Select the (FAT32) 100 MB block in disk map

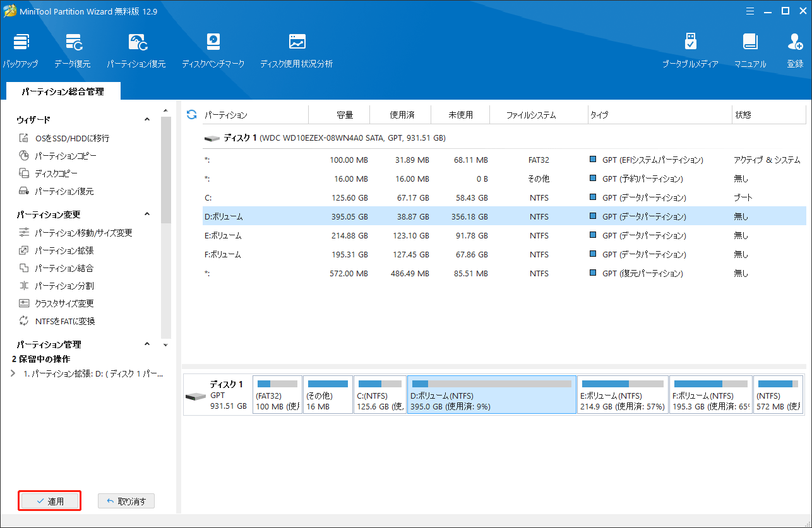pos(277,395)
